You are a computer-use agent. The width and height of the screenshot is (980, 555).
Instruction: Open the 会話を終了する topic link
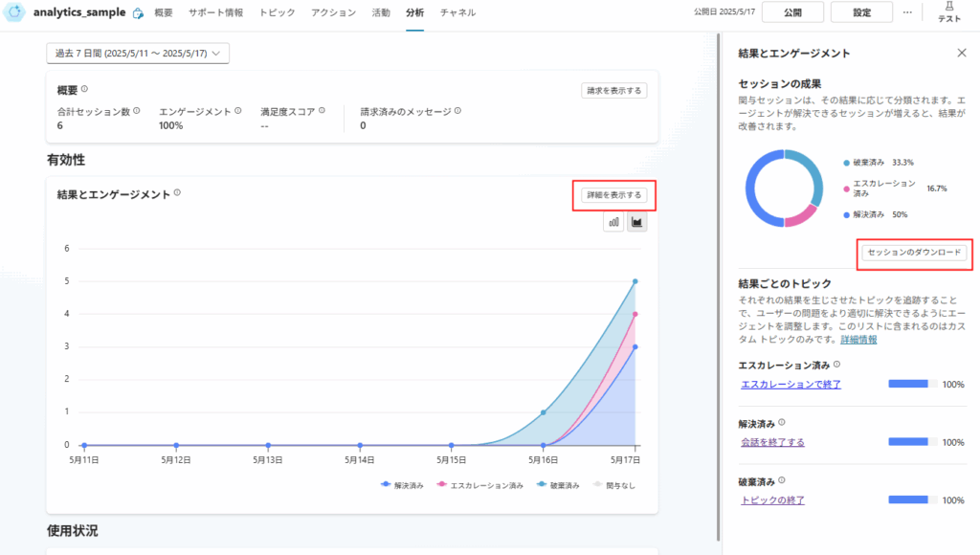tap(772, 442)
